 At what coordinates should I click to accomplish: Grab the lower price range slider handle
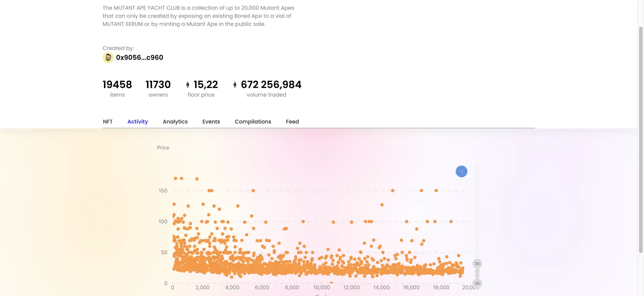click(477, 283)
